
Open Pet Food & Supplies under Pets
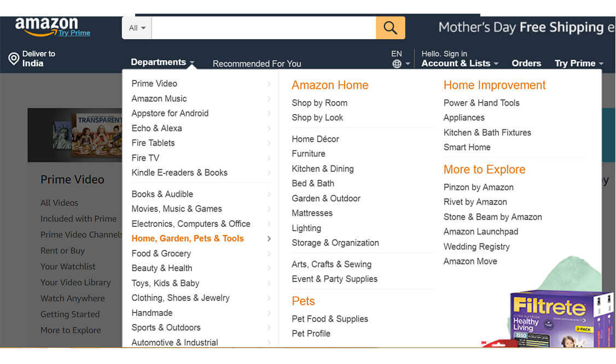click(x=330, y=319)
